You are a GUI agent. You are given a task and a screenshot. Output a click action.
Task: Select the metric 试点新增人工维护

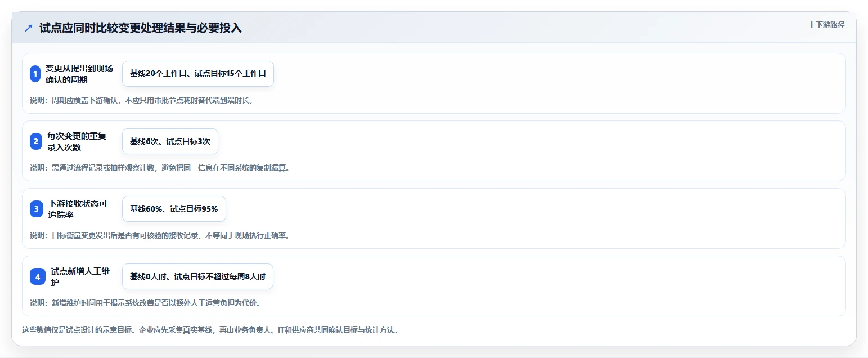(80, 276)
